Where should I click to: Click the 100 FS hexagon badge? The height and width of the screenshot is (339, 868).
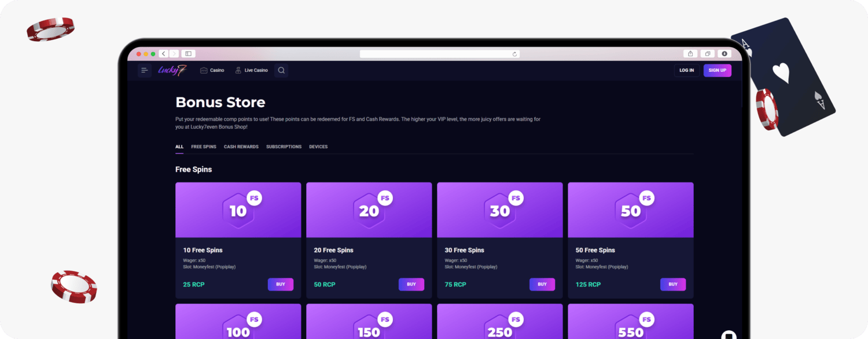click(x=238, y=327)
